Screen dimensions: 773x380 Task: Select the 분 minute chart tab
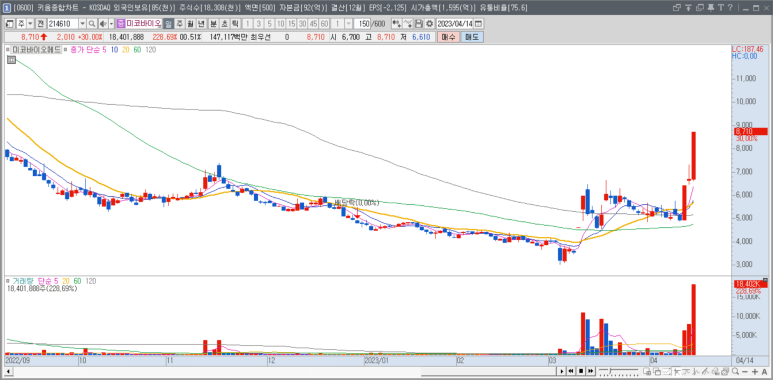(213, 24)
